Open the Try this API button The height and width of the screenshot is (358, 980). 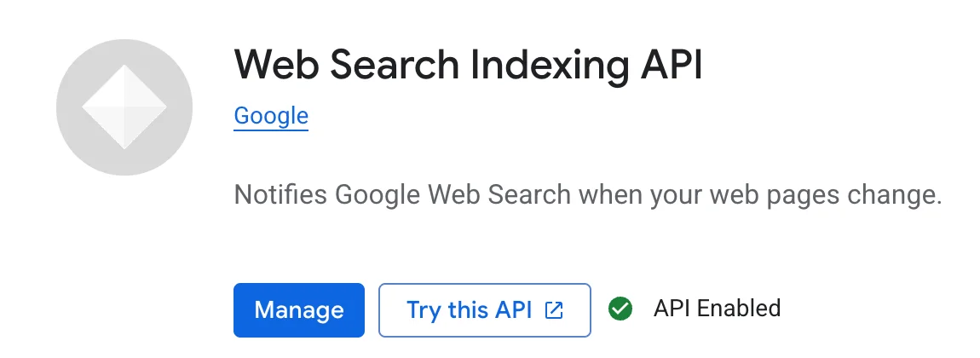click(484, 309)
